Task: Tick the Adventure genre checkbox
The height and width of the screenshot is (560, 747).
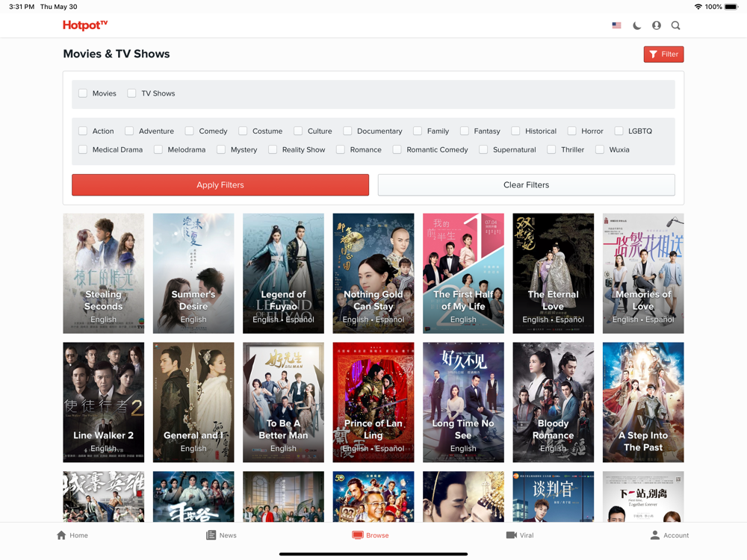Action: (x=129, y=131)
